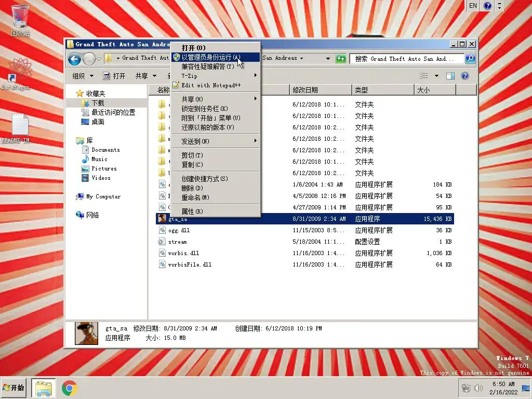
Task: Open Documents library in navigation pane
Action: tap(101, 150)
